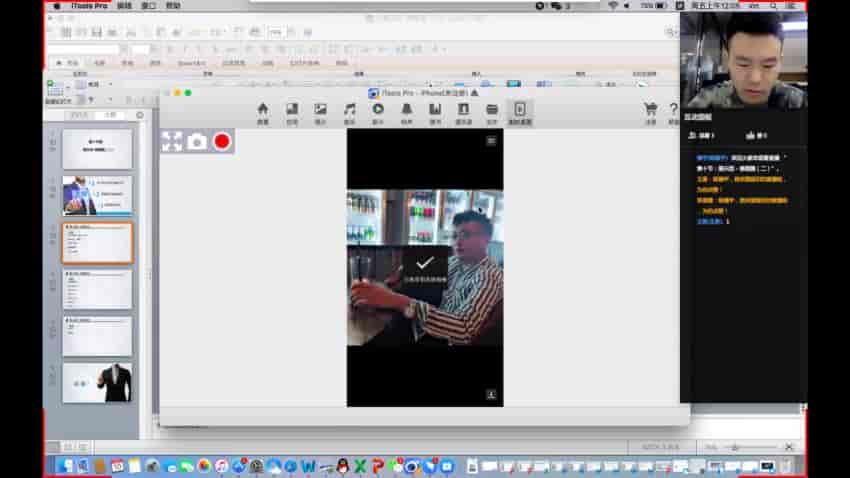Select the currently highlighted third slide thumbnail
Screen dimensions: 850x478
[97, 242]
